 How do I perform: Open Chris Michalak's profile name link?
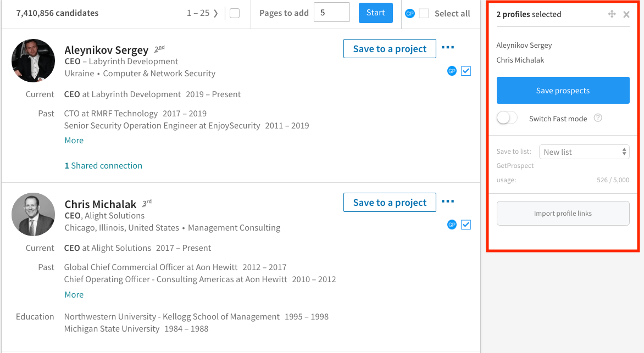click(101, 204)
